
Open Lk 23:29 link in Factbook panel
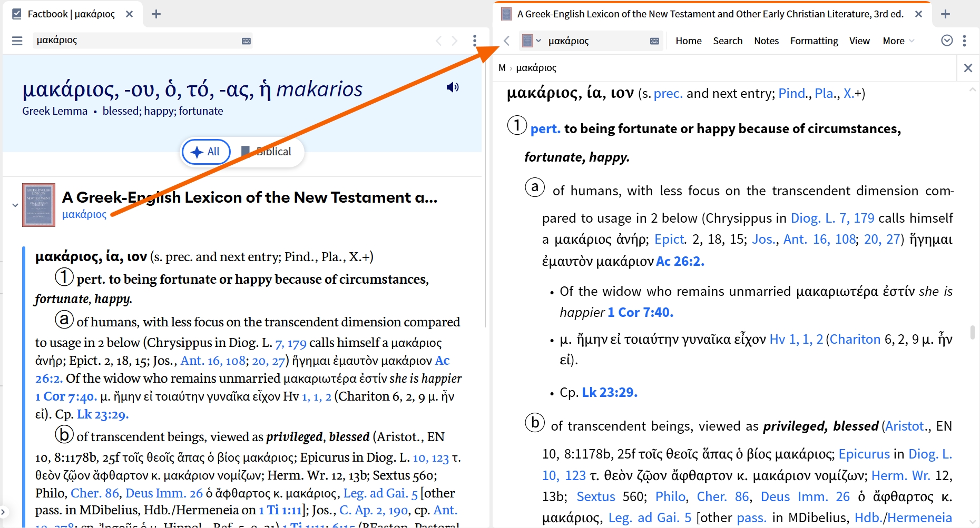[x=103, y=414]
